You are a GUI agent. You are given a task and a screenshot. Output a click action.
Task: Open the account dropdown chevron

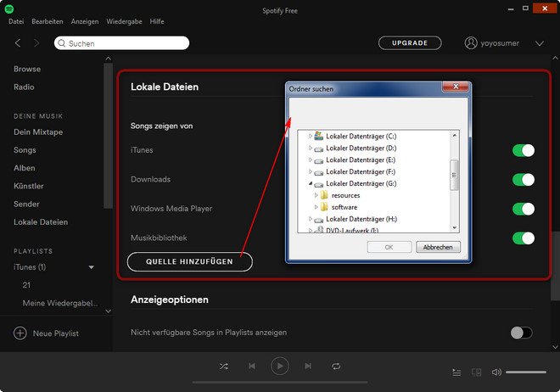point(540,43)
